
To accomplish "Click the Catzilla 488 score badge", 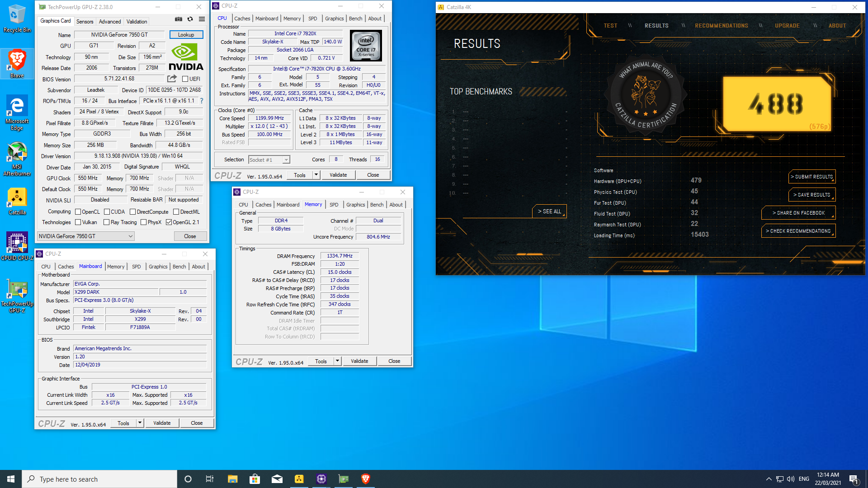I will [776, 104].
